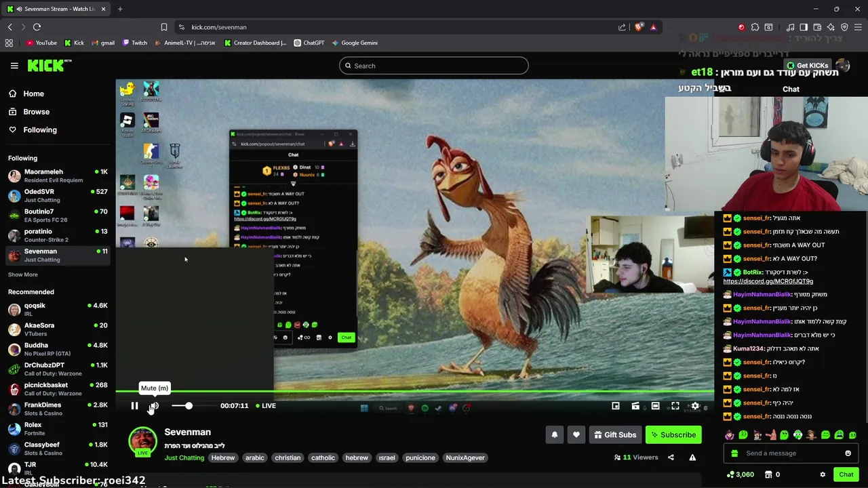Open recommended channel FrankDimes
The height and width of the screenshot is (488, 868).
click(58, 409)
